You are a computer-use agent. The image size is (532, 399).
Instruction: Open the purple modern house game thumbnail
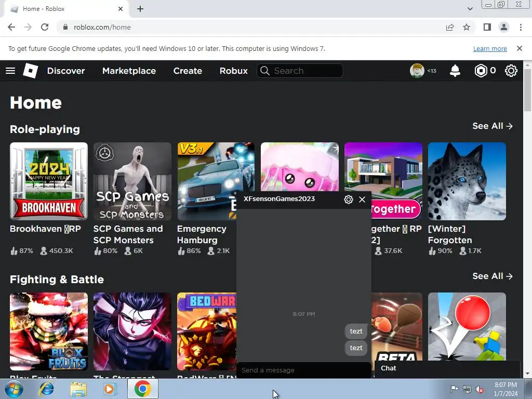click(383, 167)
